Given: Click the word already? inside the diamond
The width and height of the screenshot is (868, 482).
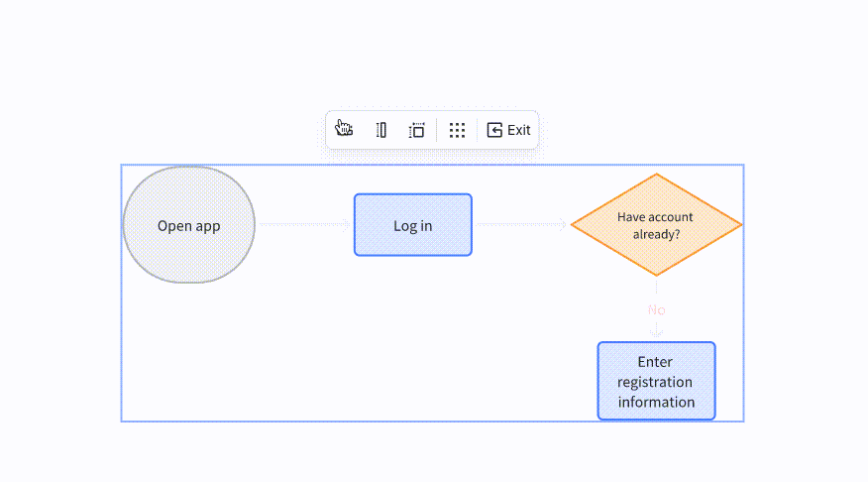Looking at the screenshot, I should (657, 234).
